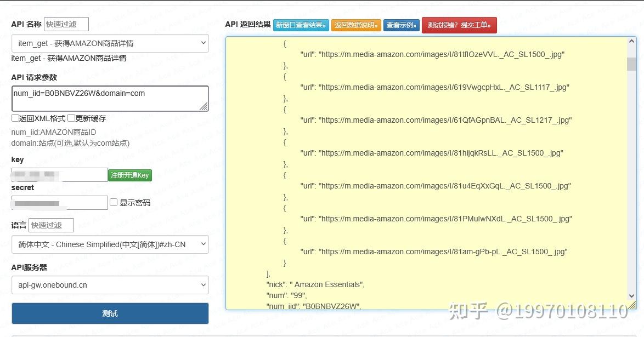Click the item_get description text below the dropdown
This screenshot has width=644, height=337.
pos(69,58)
